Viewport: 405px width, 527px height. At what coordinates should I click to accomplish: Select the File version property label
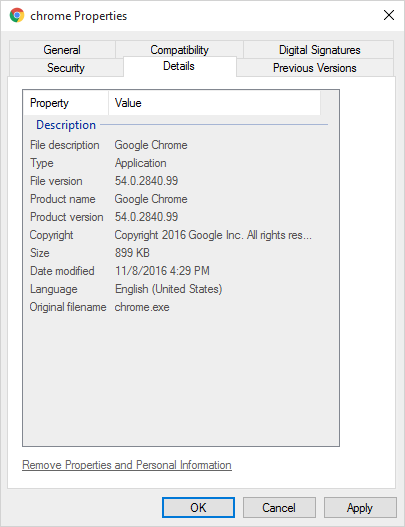click(x=56, y=181)
